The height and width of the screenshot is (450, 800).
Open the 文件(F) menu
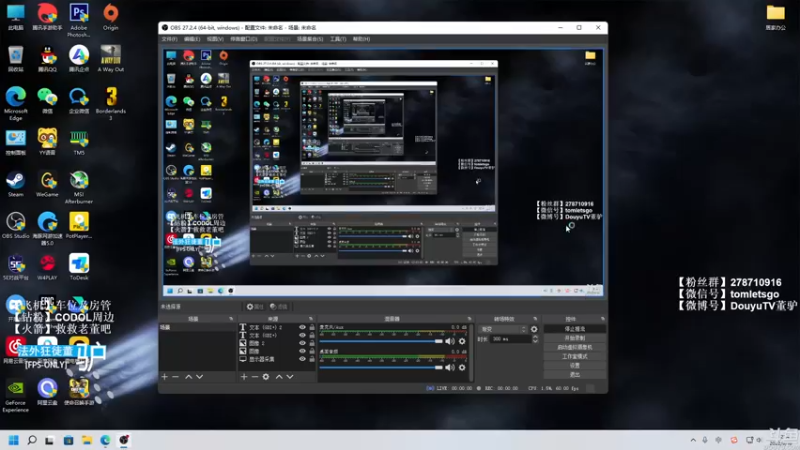(169, 39)
